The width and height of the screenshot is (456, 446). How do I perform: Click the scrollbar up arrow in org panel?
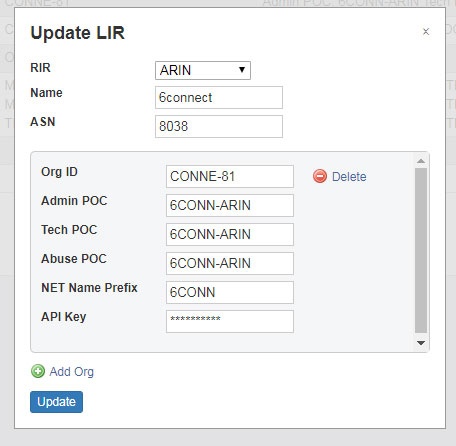421,161
